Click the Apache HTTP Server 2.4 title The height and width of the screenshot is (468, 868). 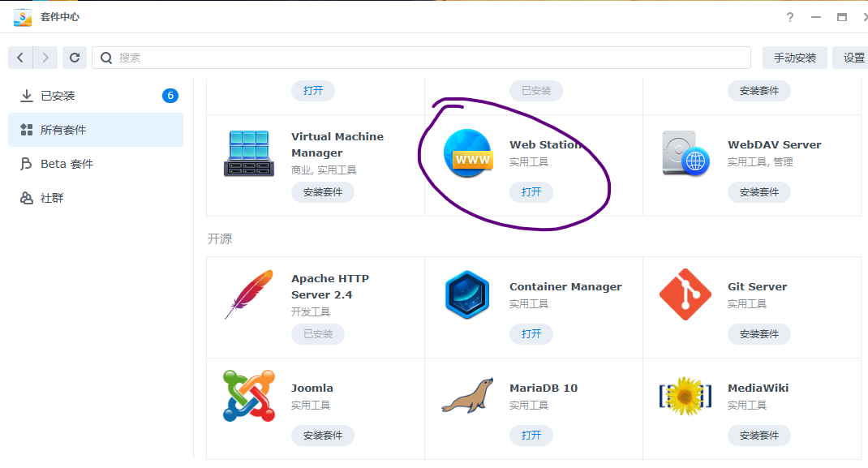pos(330,286)
